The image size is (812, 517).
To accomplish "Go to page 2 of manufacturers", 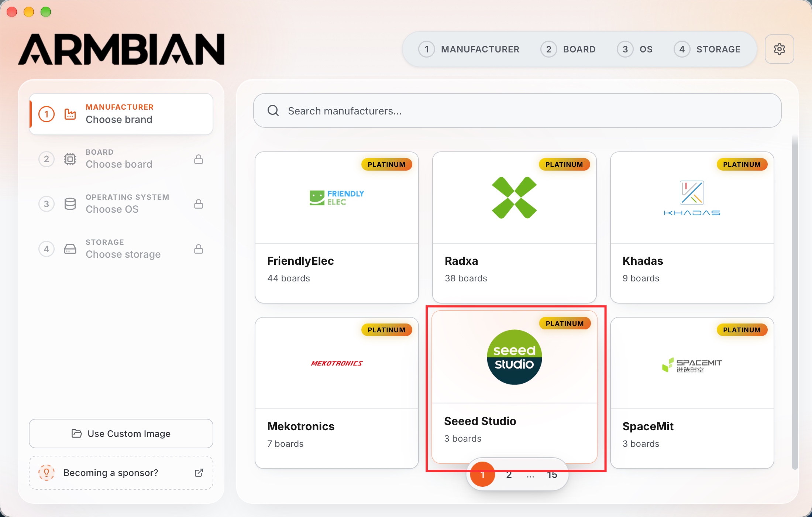I will (x=509, y=475).
